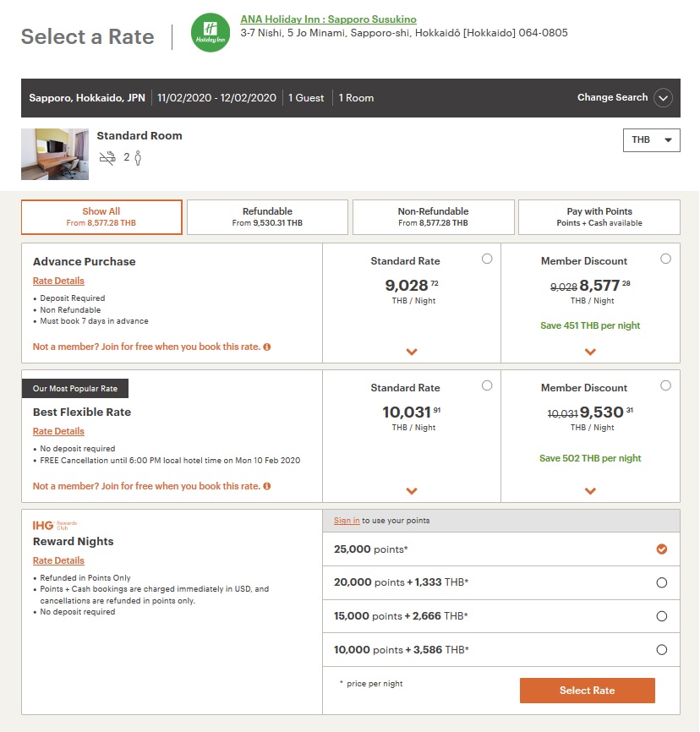Screen dimensions: 700x732
Task: Click the info icon in Best Flexible Rate join prompt
Action: tap(267, 486)
